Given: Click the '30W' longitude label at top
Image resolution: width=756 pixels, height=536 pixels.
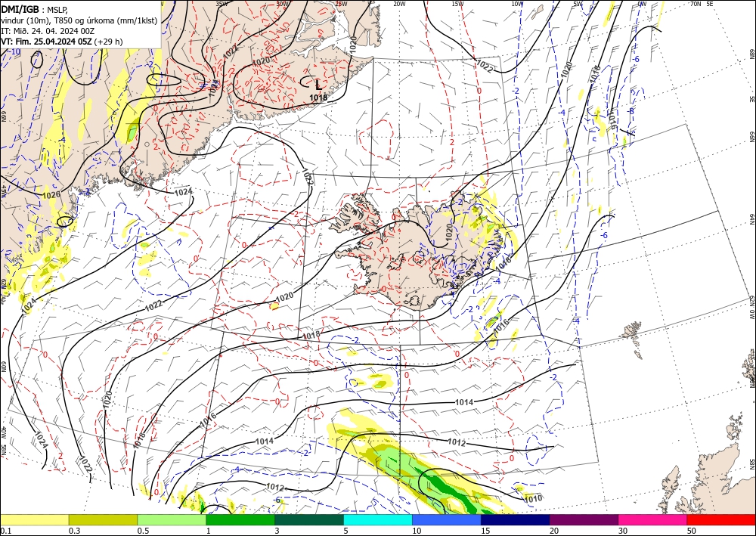Looking at the screenshot, I should pyautogui.click(x=283, y=4).
